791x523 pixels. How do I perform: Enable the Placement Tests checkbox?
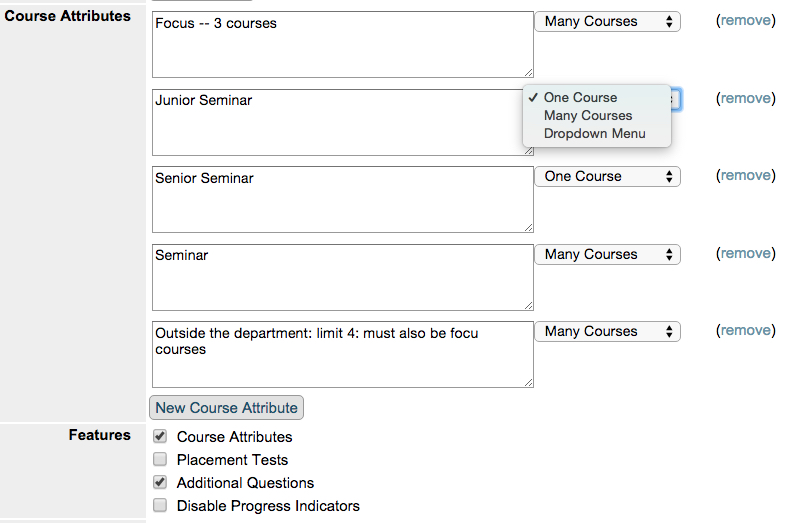click(x=160, y=459)
